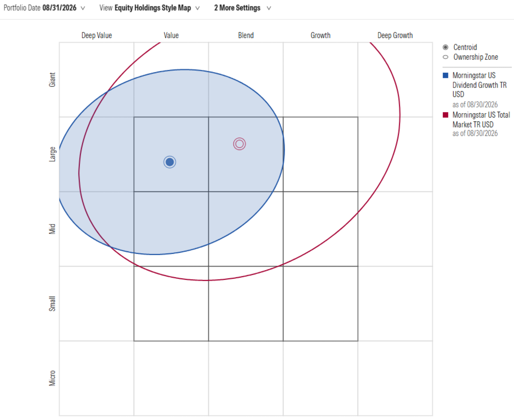Click the Blend column header
Image resolution: width=514 pixels, height=420 pixels.
pyautogui.click(x=246, y=35)
